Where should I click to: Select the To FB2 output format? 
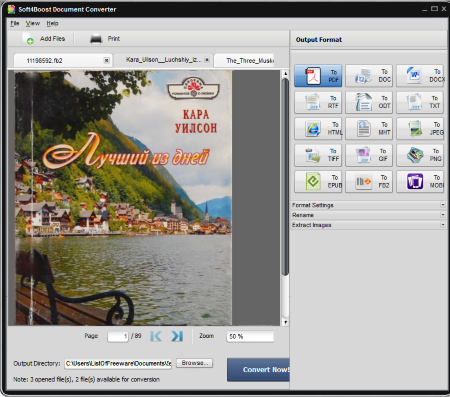[369, 182]
